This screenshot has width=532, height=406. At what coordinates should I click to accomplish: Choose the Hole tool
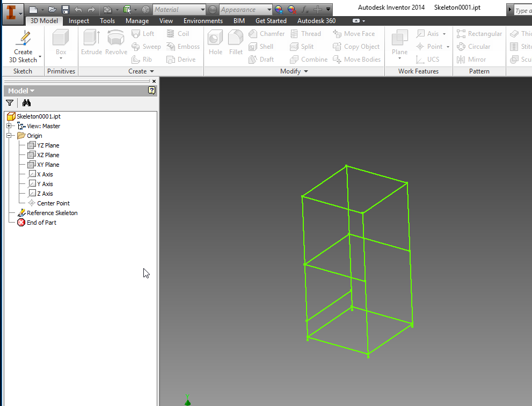(215, 43)
